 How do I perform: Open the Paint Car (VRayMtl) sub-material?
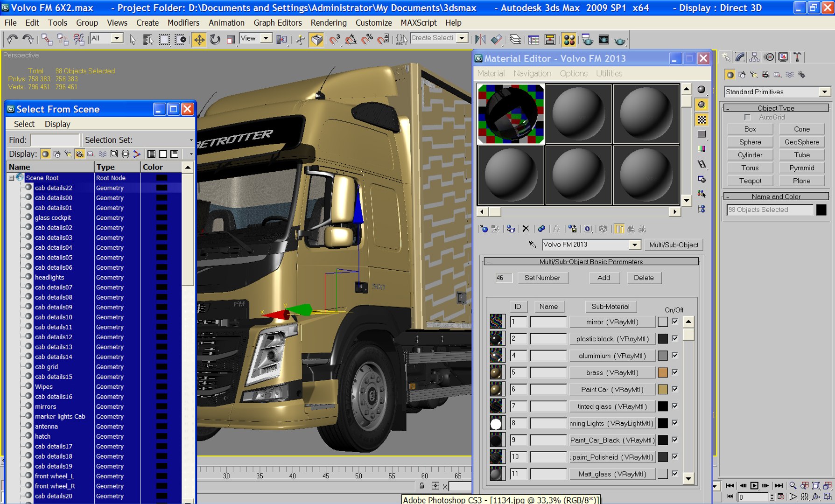[x=612, y=389]
